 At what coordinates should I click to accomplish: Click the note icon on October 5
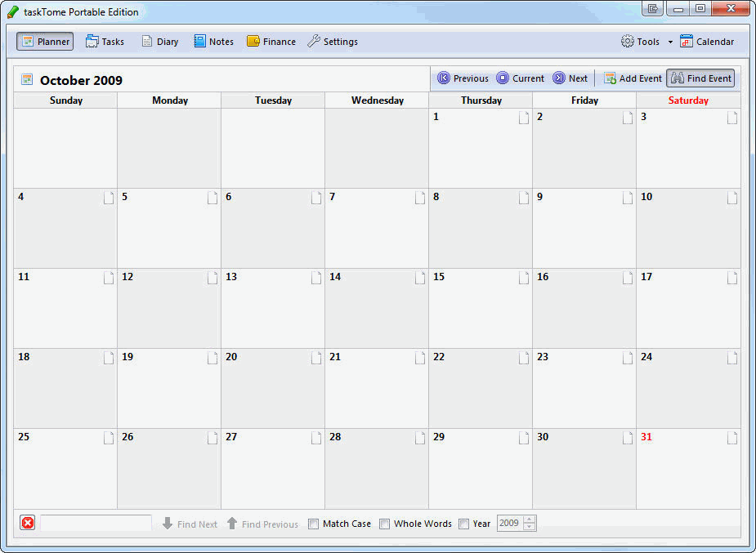[x=212, y=198]
